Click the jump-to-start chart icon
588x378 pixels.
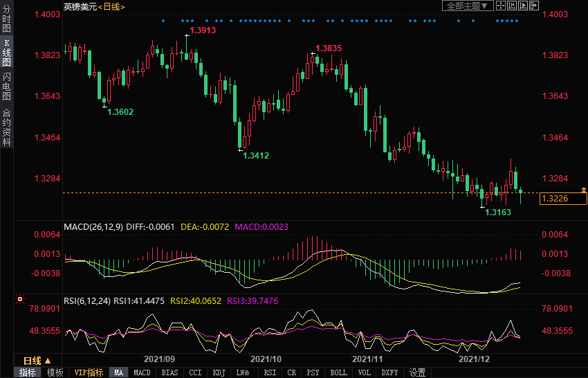point(511,6)
